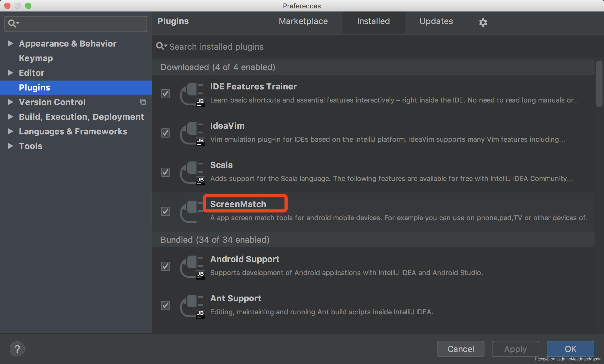This screenshot has height=364, width=604.
Task: Click the plugin list vertical scrollbar
Action: 599,84
